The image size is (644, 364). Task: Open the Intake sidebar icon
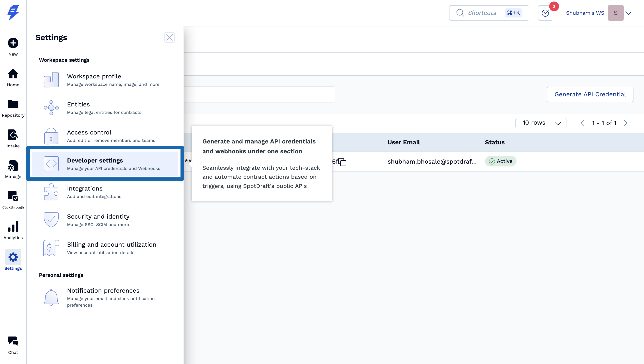[x=13, y=135]
